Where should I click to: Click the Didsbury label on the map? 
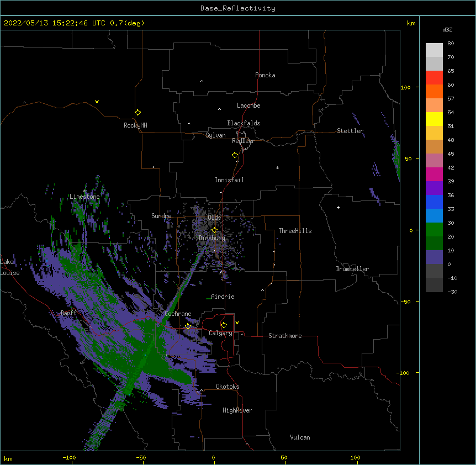(212, 238)
